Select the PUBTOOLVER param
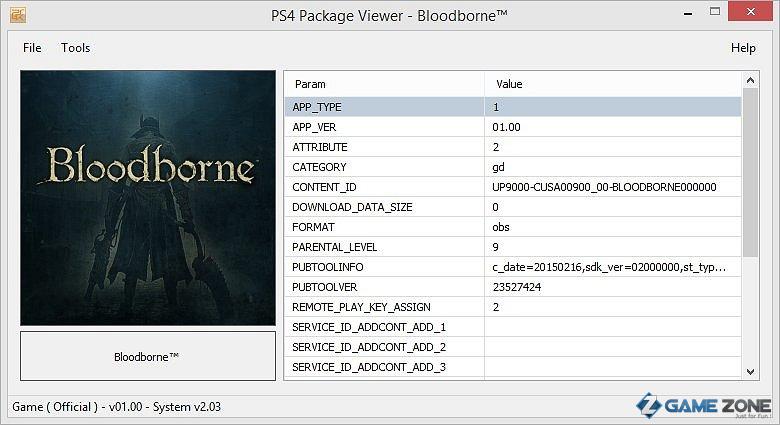780x425 pixels. (x=325, y=287)
